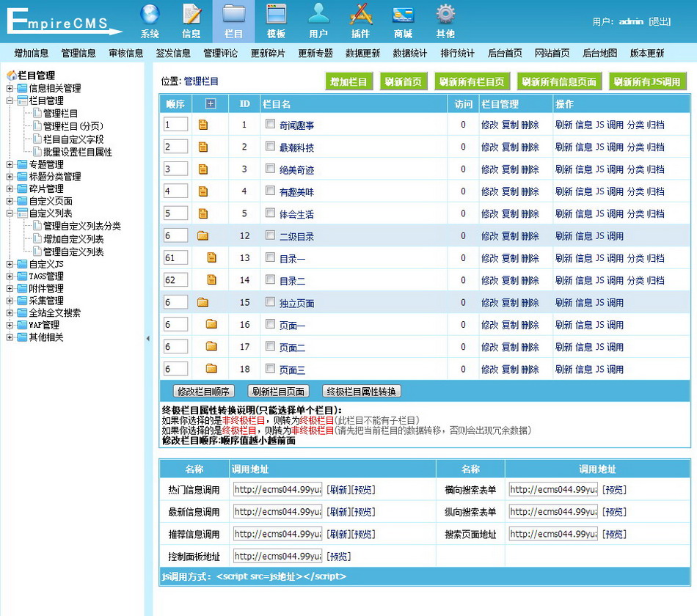The height and width of the screenshot is (616, 697).
Task: Open the 其他 gear icon
Action: point(445,15)
